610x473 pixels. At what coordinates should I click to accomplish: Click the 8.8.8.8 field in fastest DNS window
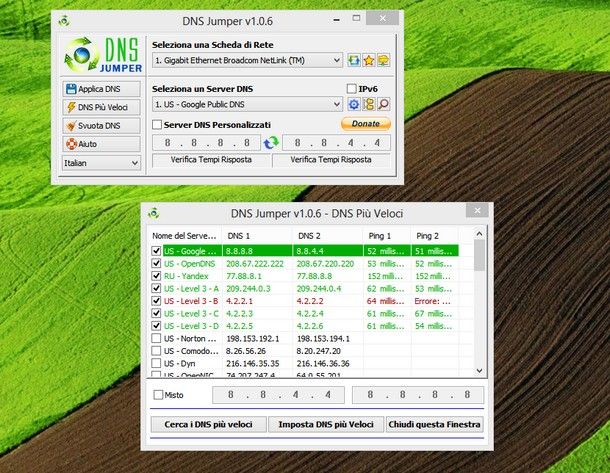(x=418, y=395)
